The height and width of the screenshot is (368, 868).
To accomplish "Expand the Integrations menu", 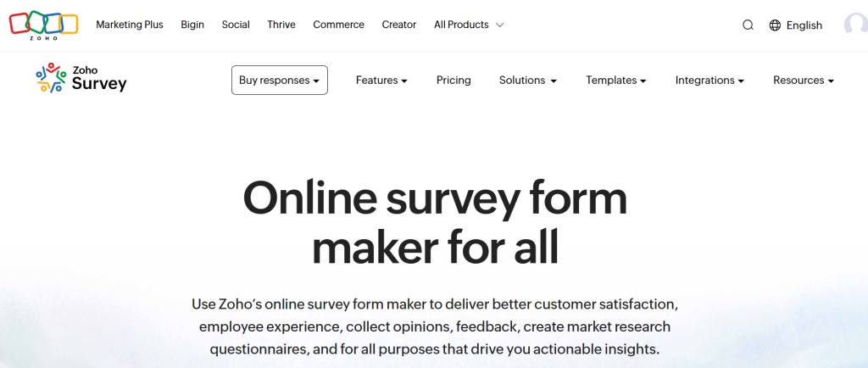I will pyautogui.click(x=709, y=81).
